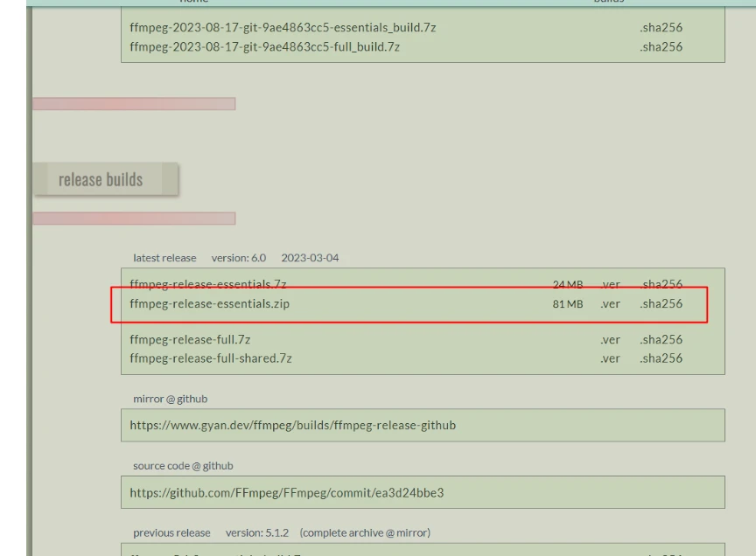Open .ver link for ffmpeg-release-essentials.zip
756x556 pixels.
(610, 304)
